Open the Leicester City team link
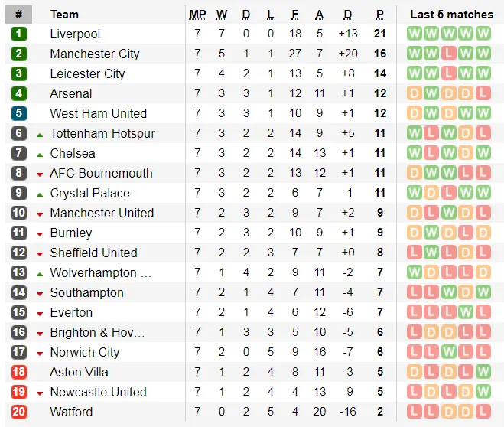 pyautogui.click(x=87, y=73)
